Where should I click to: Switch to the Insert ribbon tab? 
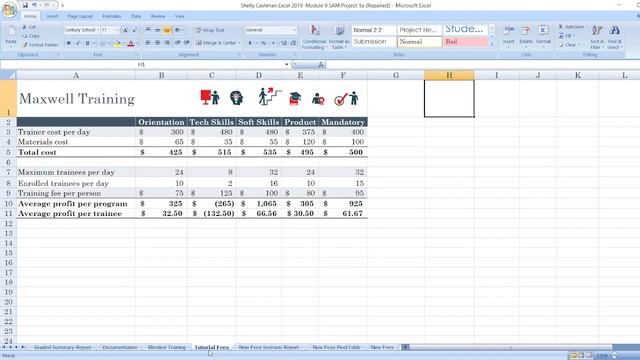click(52, 16)
